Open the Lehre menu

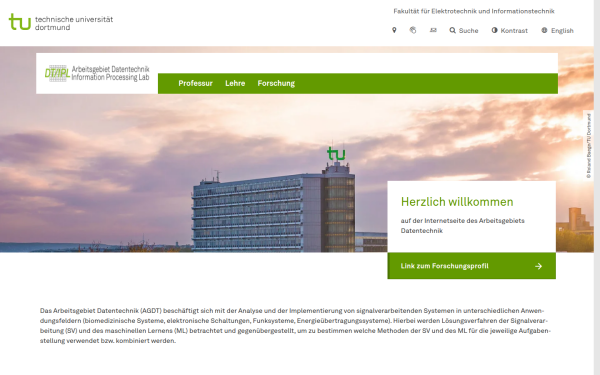point(235,83)
